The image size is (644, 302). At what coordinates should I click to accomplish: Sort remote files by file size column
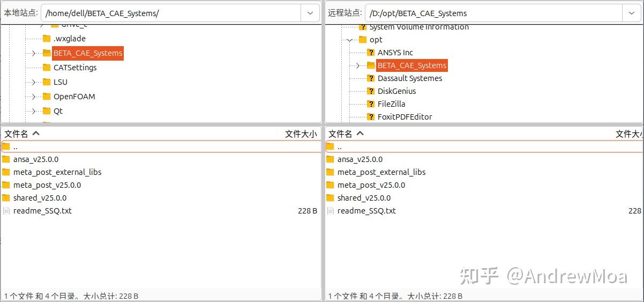pos(628,134)
